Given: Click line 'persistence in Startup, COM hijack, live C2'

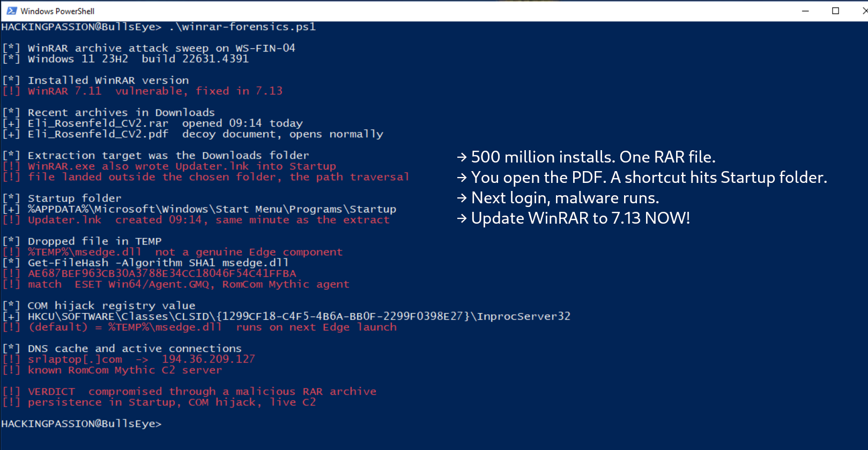Looking at the screenshot, I should click(x=172, y=402).
